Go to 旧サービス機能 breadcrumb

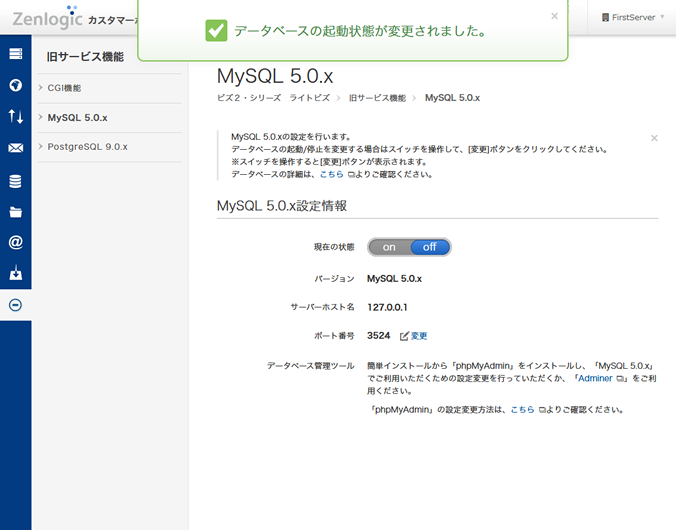pos(377,98)
